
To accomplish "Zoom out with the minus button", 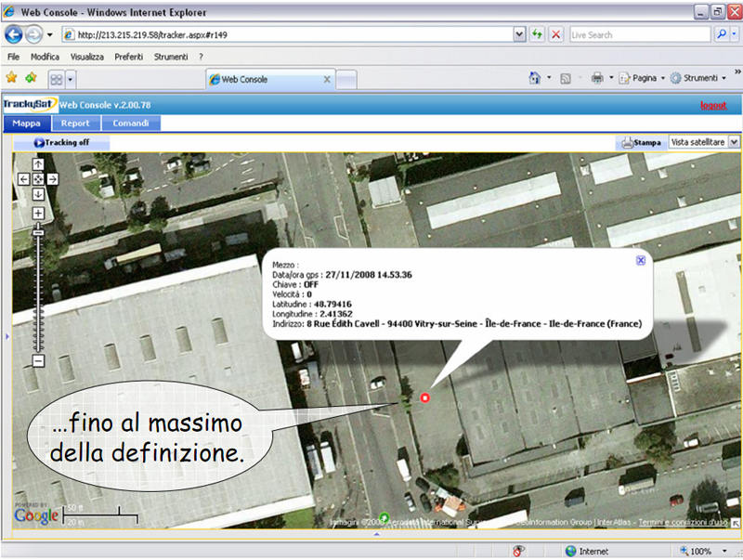I will point(38,361).
